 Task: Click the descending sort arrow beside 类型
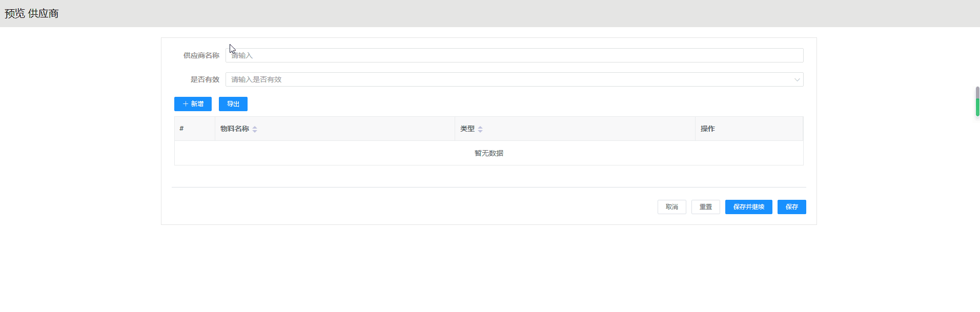coord(480,131)
